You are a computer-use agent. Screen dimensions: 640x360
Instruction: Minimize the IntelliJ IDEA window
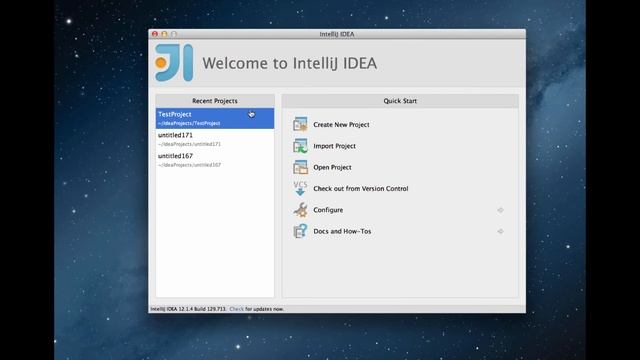(x=164, y=34)
